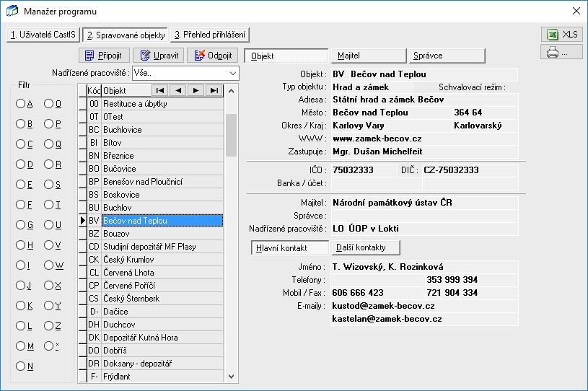Click the scrollbar up arrow of object list
Image resolution: width=588 pixels, height=391 pixels.
pyautogui.click(x=231, y=91)
